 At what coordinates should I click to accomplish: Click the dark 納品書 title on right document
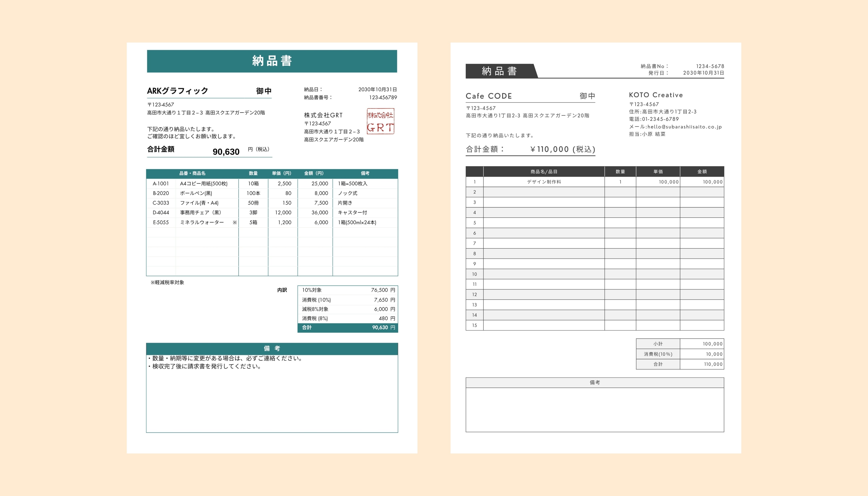[499, 71]
